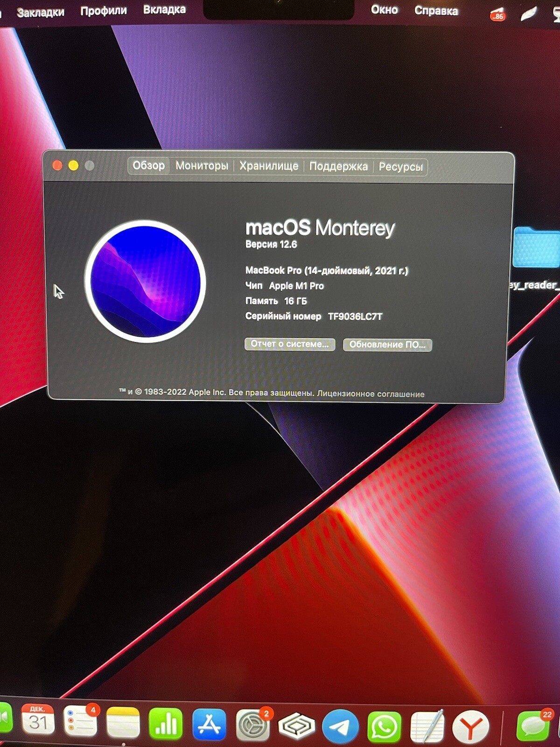Viewport: 560px width, 747px height.
Task: Click the feather icon in the menu bar
Action: pos(528,14)
